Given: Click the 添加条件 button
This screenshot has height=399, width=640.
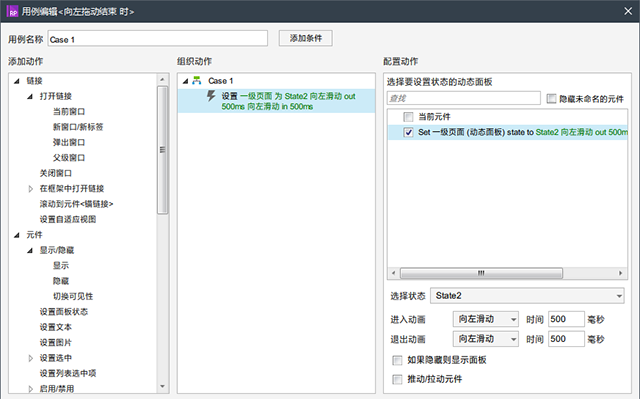Looking at the screenshot, I should pyautogui.click(x=306, y=38).
